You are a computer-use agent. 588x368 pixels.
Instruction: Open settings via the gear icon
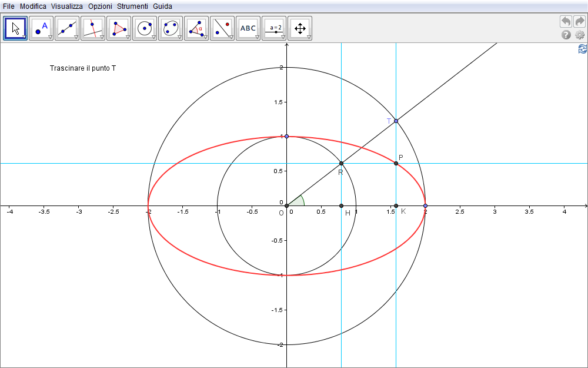[x=580, y=35]
